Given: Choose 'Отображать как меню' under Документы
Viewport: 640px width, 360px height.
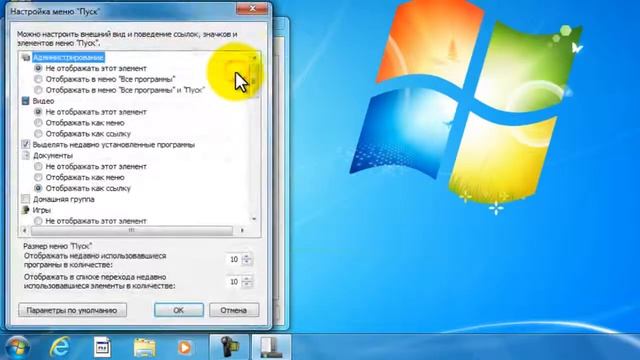Looking at the screenshot, I should [38, 177].
